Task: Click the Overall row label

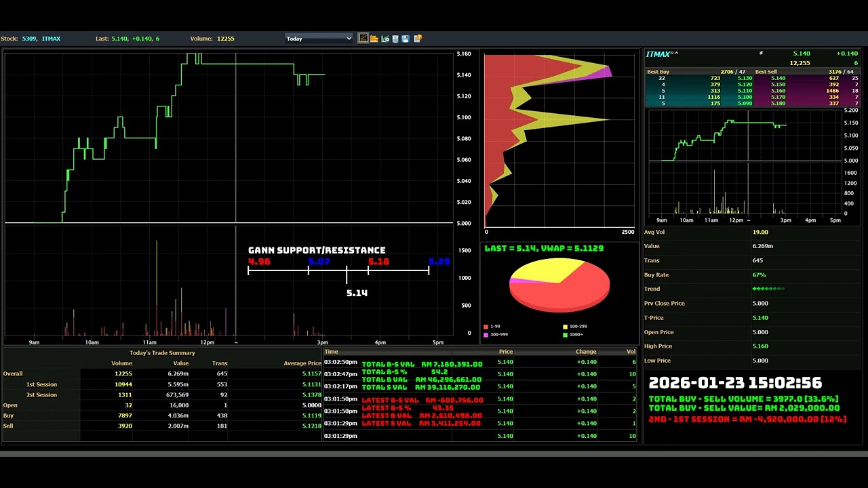Action: (13, 373)
